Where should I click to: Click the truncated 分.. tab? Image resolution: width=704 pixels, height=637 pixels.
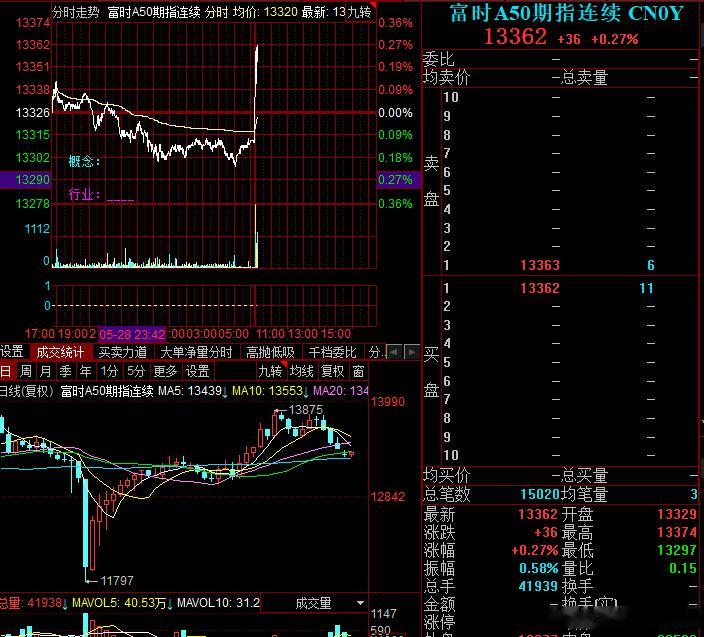click(x=376, y=352)
